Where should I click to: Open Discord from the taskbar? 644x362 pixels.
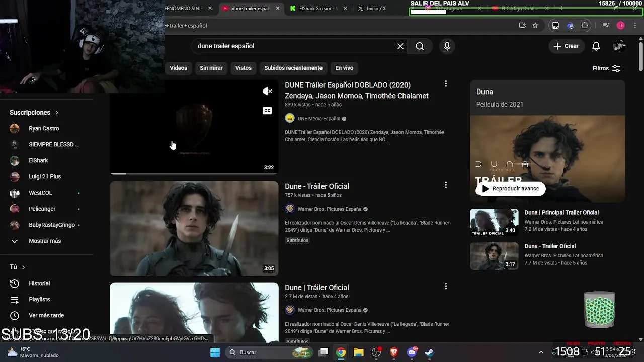coord(412,352)
